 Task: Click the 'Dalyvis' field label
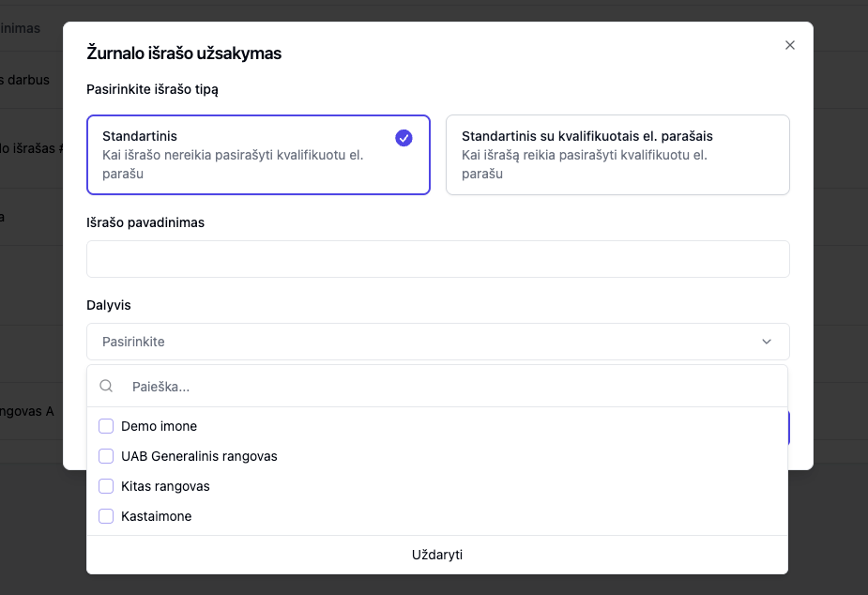111,305
